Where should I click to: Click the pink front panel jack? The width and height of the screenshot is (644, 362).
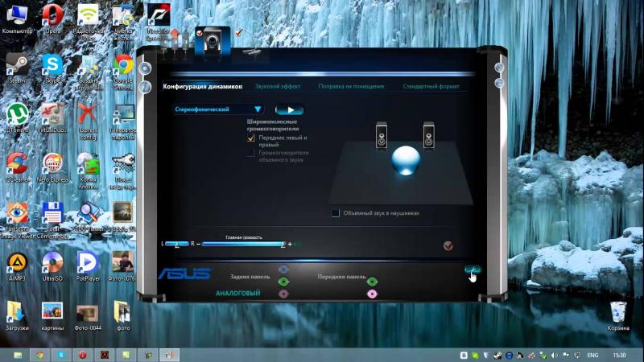(372, 294)
